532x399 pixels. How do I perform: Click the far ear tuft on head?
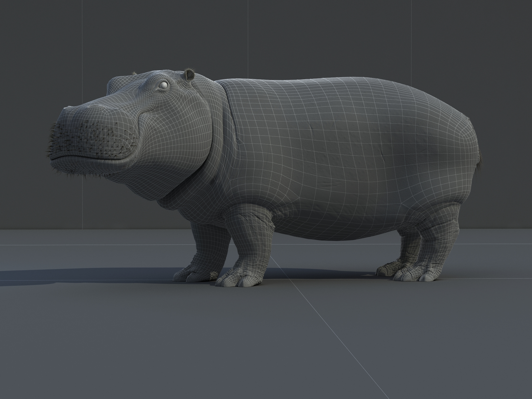(135, 73)
